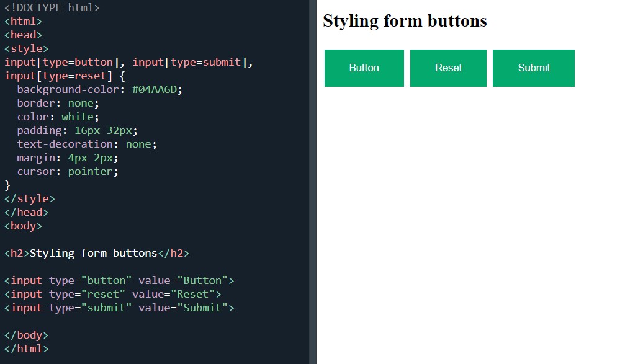Select the closing html tag
This screenshot has height=364, width=625.
pos(26,348)
